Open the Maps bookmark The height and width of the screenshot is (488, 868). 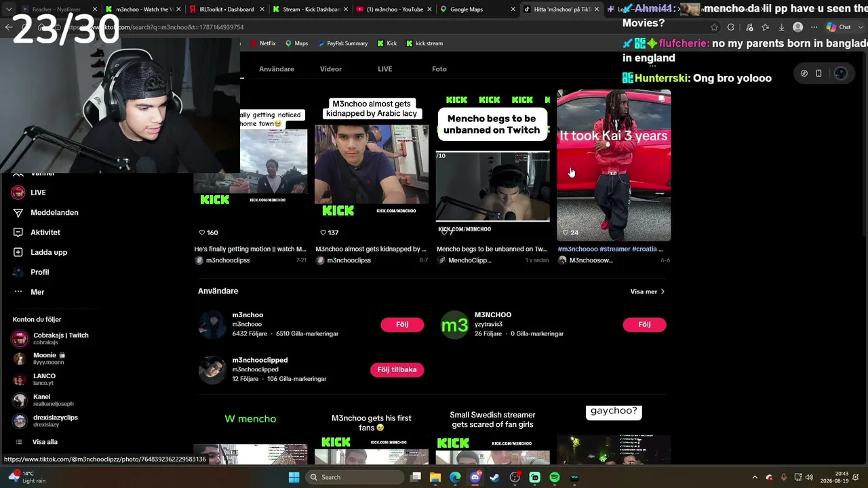296,43
